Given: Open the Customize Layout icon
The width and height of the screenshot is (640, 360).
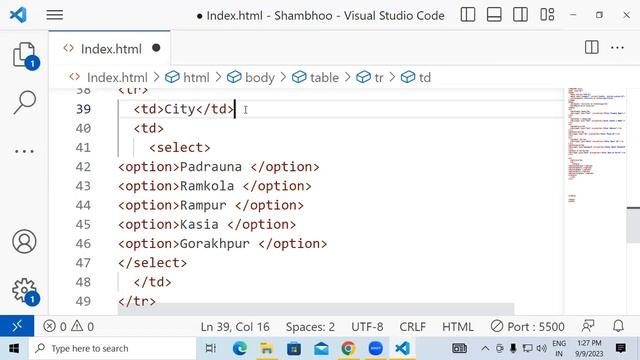Looking at the screenshot, I should tap(547, 15).
